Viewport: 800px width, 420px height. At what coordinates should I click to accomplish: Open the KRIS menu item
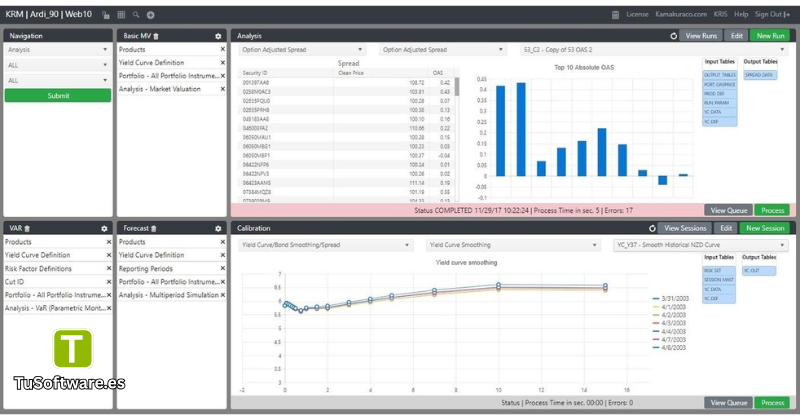[x=720, y=14]
